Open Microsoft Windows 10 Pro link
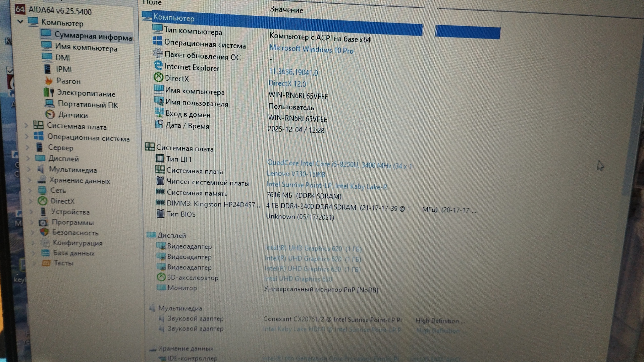644x362 pixels. coord(311,50)
